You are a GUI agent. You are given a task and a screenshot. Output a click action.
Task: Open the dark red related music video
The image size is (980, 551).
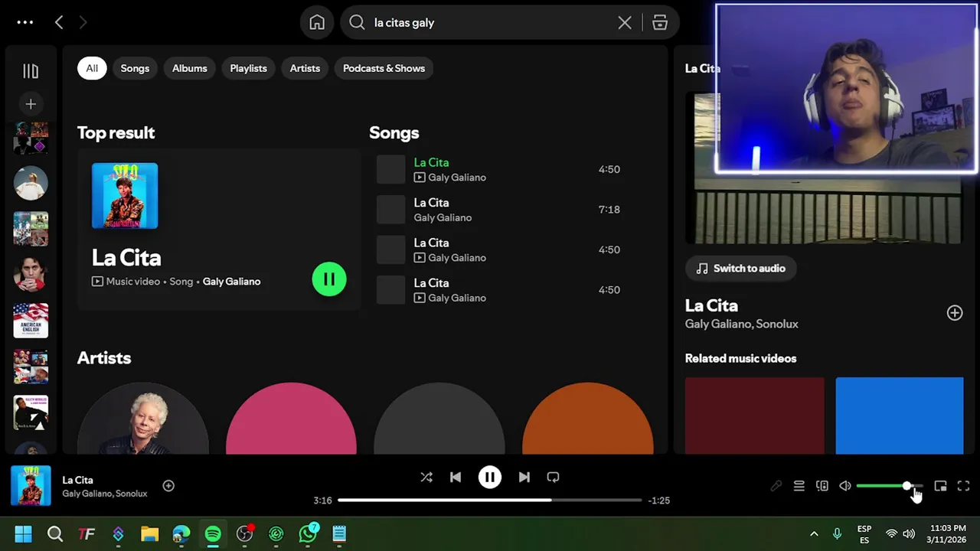755,416
